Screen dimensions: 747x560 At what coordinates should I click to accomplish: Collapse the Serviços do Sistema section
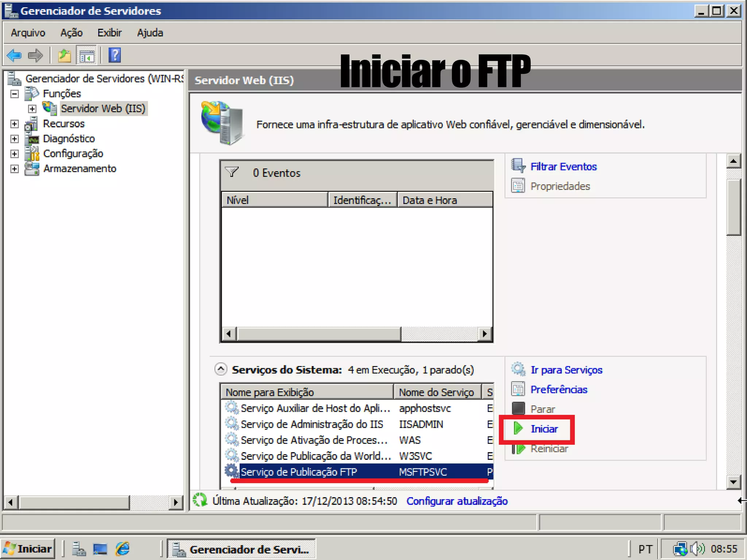point(221,369)
